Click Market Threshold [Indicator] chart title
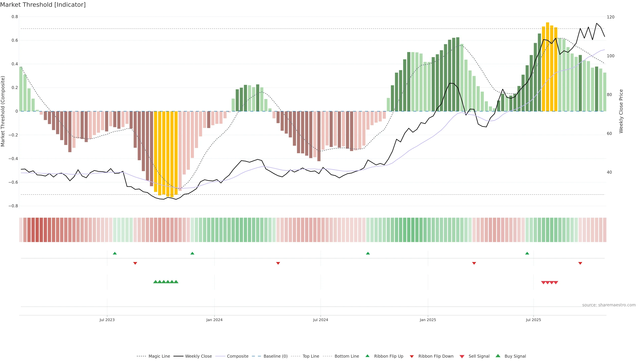 43,5
